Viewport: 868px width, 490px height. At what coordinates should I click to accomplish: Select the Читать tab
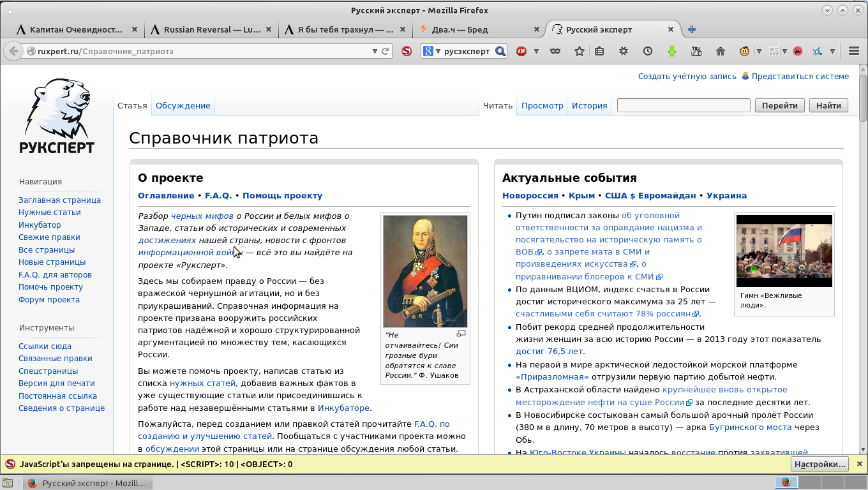[498, 105]
